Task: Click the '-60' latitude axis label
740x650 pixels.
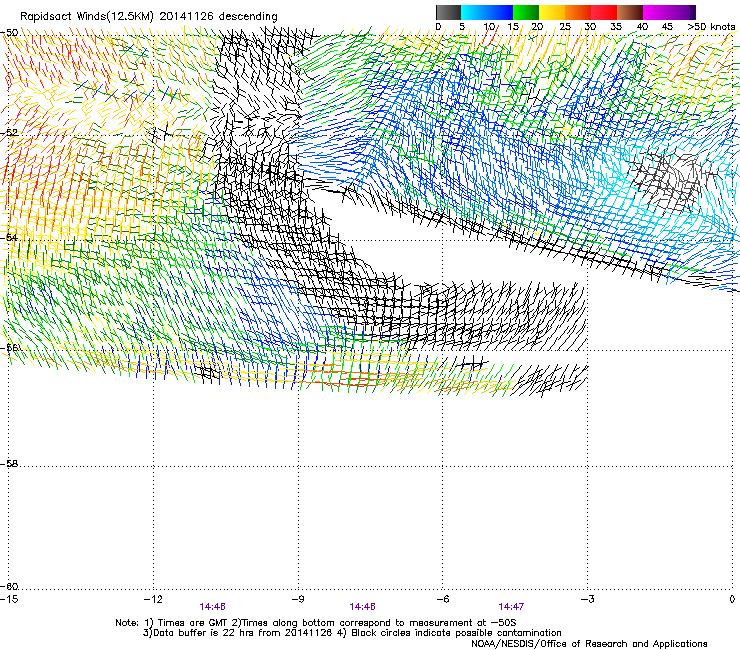Action: coord(9,586)
